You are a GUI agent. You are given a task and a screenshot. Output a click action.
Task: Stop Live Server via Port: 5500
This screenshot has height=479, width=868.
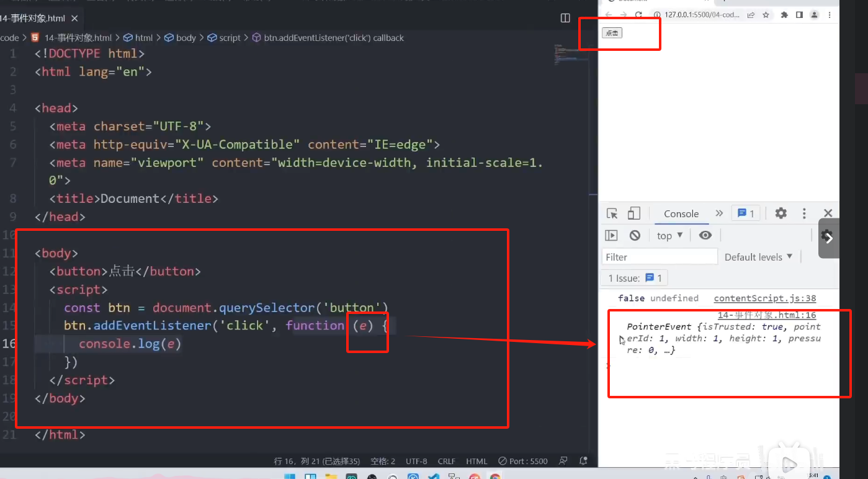[523, 461]
